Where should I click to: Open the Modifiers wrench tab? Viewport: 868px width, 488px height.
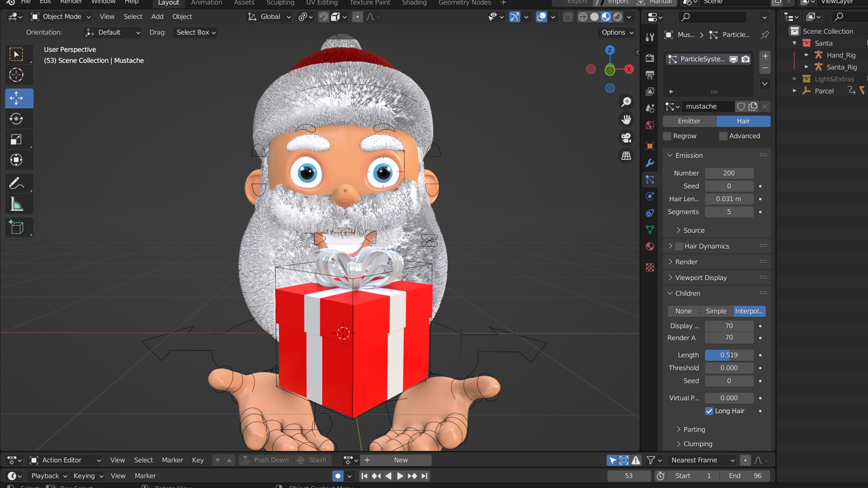(650, 163)
